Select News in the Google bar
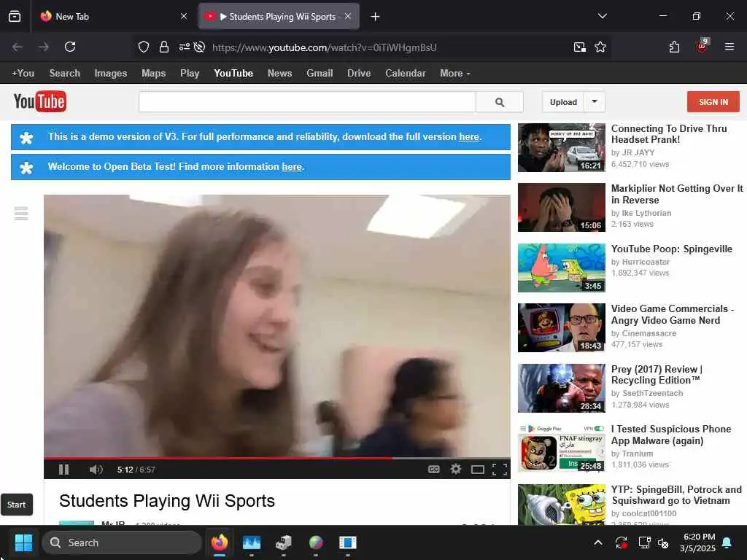747x560 pixels. [279, 74]
